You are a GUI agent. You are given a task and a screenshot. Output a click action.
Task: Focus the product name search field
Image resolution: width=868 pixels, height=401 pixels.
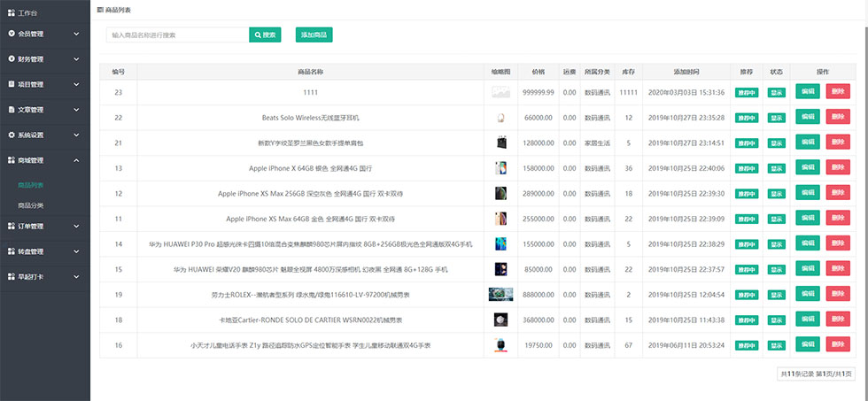tap(178, 35)
